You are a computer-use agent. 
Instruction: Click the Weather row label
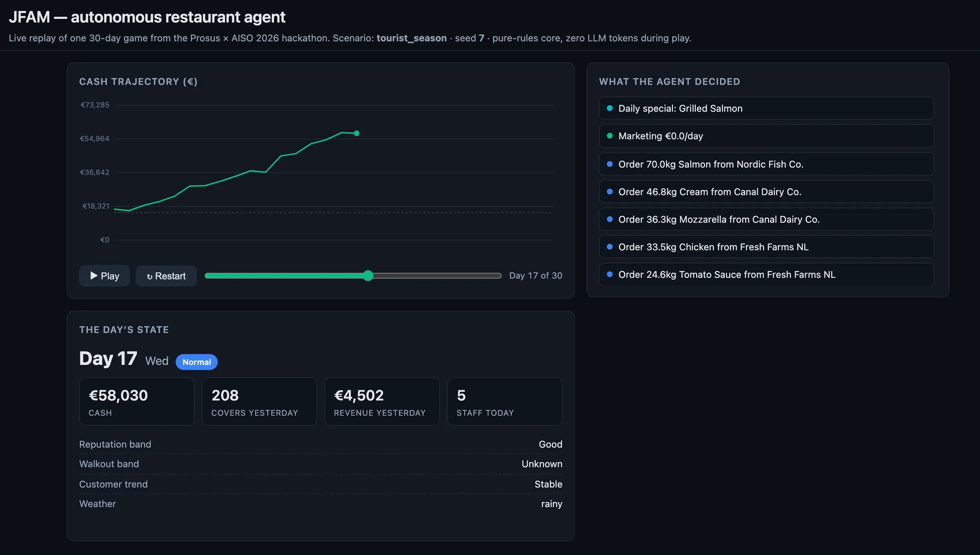tap(98, 504)
